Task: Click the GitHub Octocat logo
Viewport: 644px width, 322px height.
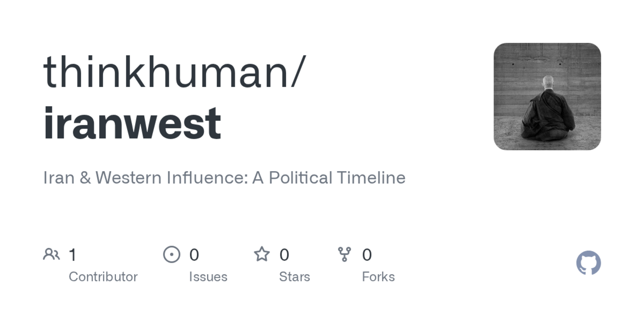Action: coord(588,263)
